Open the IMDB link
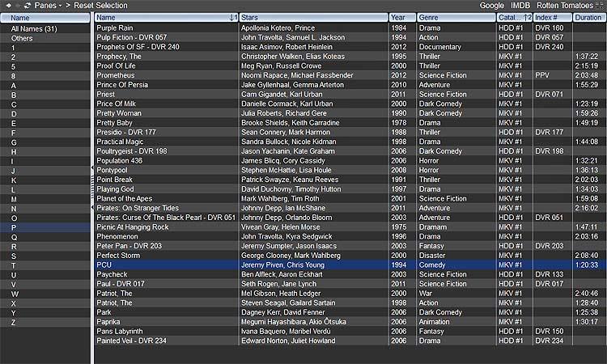607x364 pixels. (520, 6)
